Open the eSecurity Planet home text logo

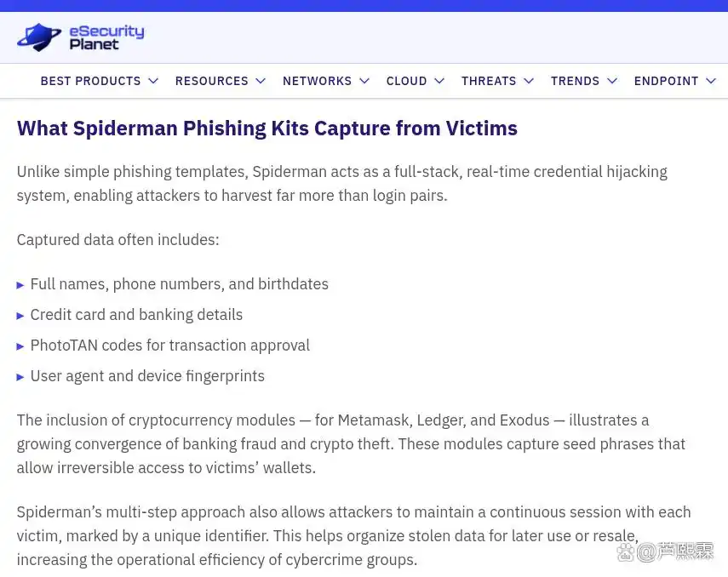coord(106,37)
